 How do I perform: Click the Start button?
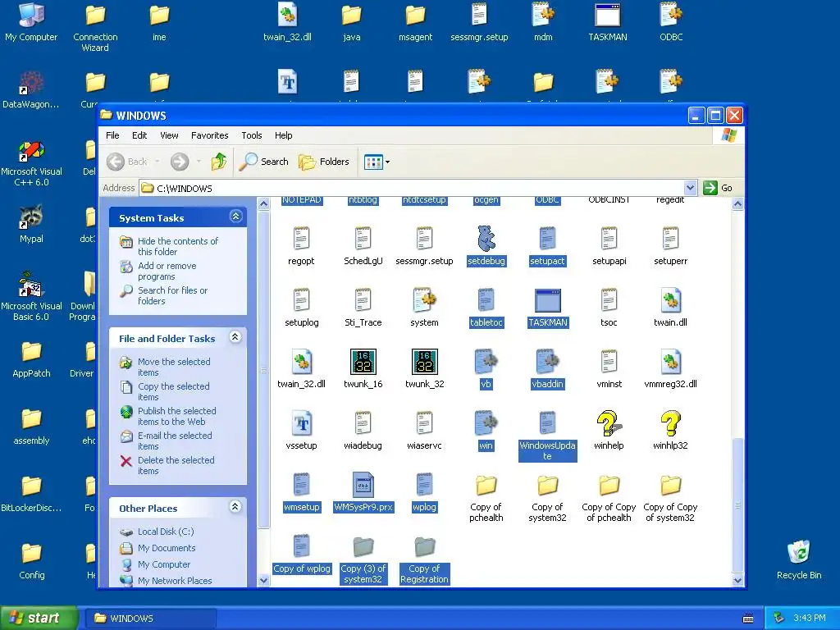tap(39, 619)
